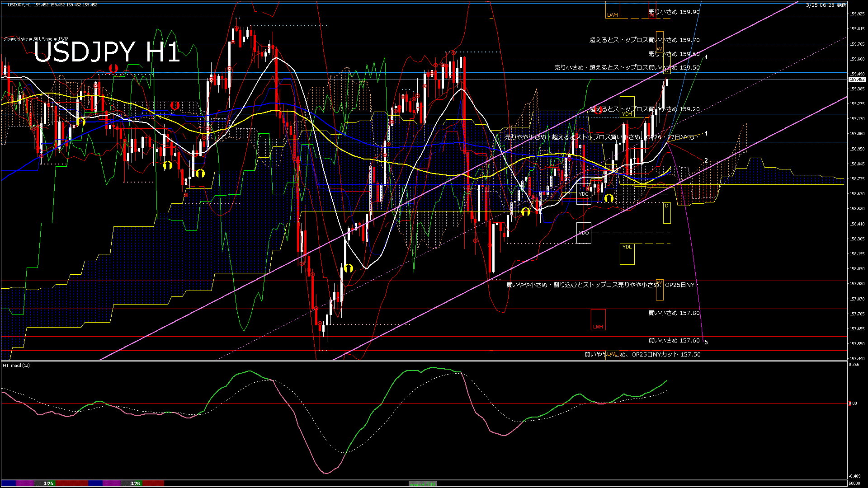The image size is (868, 488).
Task: Click the white YDO box label on chart
Action: (584, 233)
